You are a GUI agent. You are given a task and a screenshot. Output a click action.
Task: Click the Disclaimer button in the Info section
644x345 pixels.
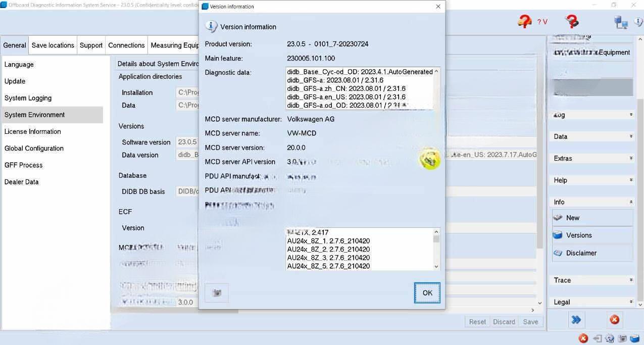coord(592,253)
